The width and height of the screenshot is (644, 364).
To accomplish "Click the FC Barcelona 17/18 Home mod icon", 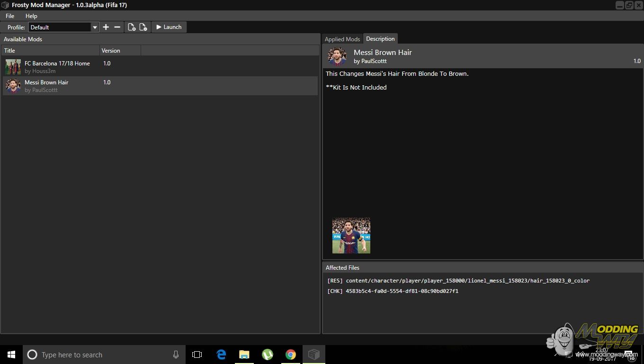I will pos(13,67).
